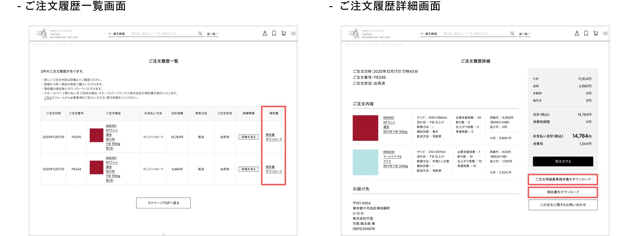This screenshot has width=644, height=236.
Task: Click マイページTOPへ戻る button
Action: [x=163, y=203]
